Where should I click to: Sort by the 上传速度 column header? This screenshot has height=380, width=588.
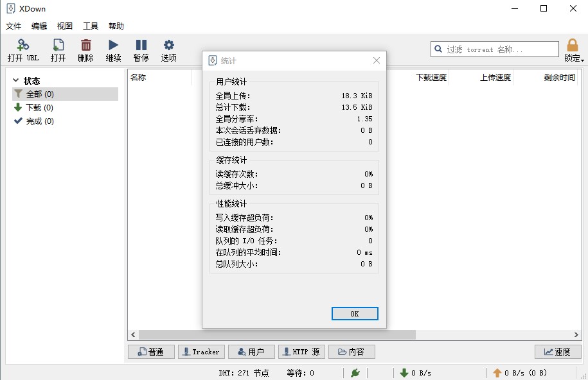click(x=495, y=77)
